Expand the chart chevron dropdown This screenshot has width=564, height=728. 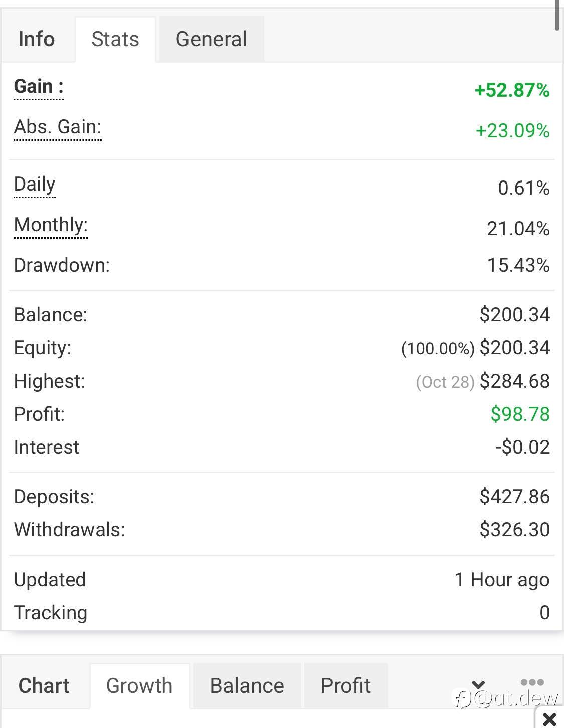(478, 684)
